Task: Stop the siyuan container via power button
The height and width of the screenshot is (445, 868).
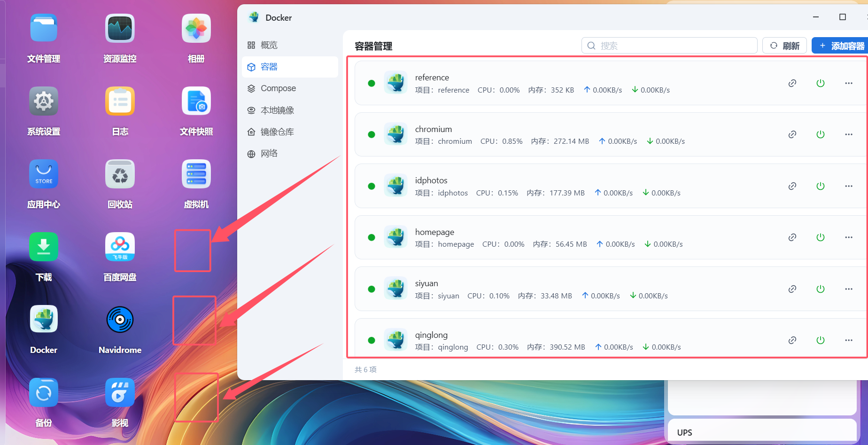Action: pos(821,289)
